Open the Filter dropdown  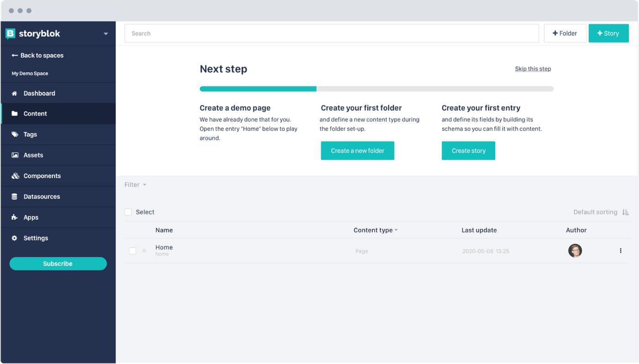pyautogui.click(x=135, y=185)
